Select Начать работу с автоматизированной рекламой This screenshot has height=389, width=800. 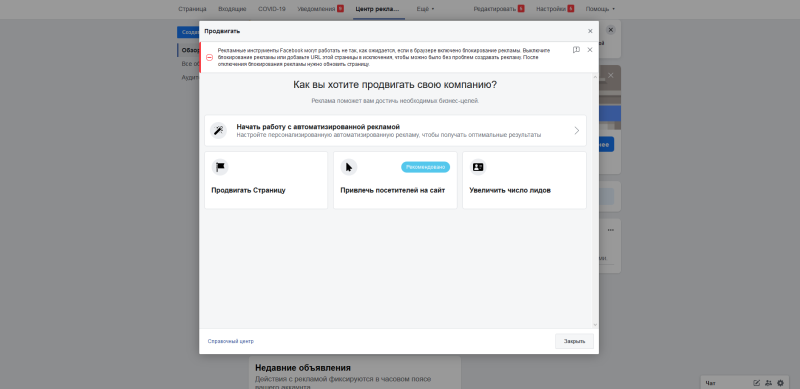coord(395,130)
